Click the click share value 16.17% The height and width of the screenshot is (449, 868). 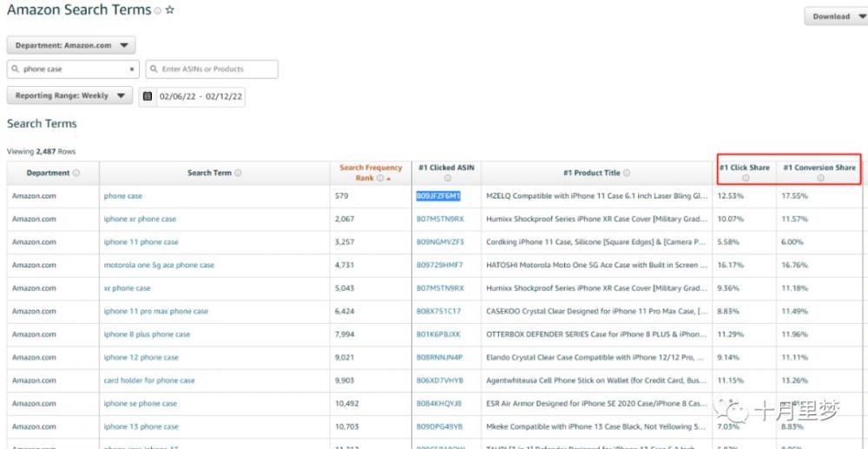coord(731,265)
